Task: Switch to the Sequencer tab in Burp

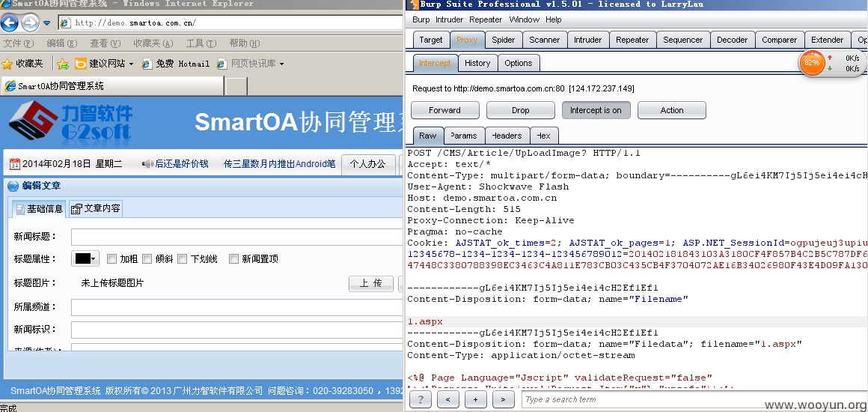Action: pos(682,40)
